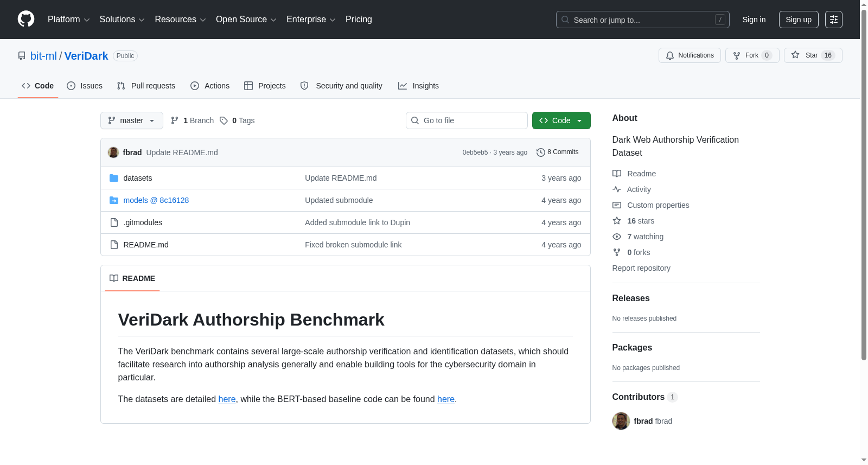Image resolution: width=868 pixels, height=465 pixels.
Task: Switch to the Issues tab
Action: pyautogui.click(x=85, y=86)
